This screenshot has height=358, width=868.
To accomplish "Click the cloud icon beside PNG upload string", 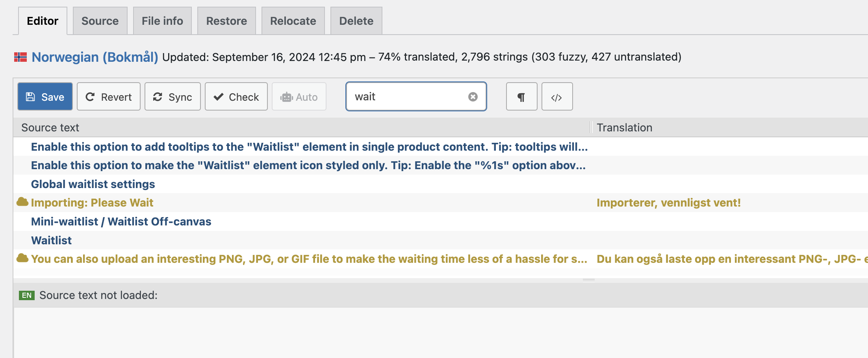I will [x=22, y=258].
